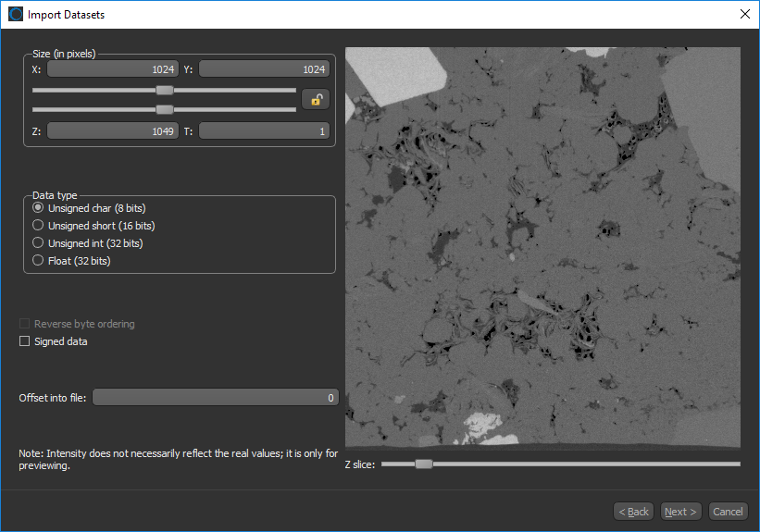Choose Unsigned int (32 bits) data type
Image resolution: width=760 pixels, height=532 pixels.
click(x=38, y=243)
